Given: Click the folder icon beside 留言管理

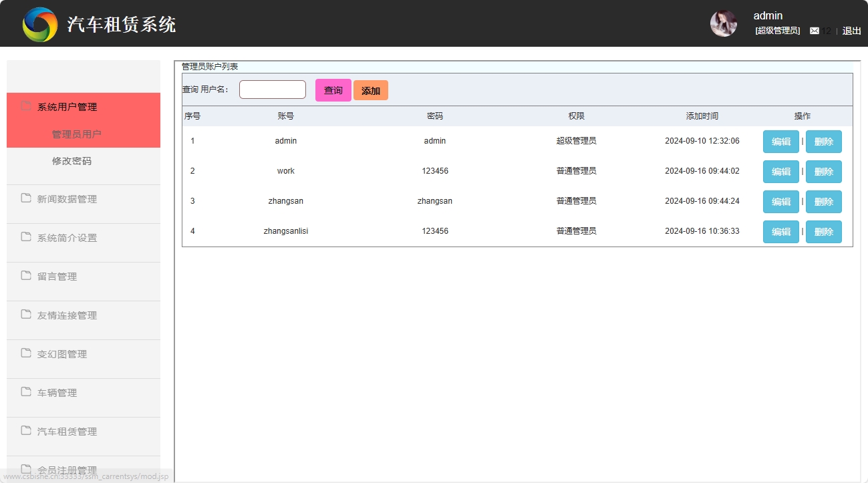Looking at the screenshot, I should click(x=26, y=275).
